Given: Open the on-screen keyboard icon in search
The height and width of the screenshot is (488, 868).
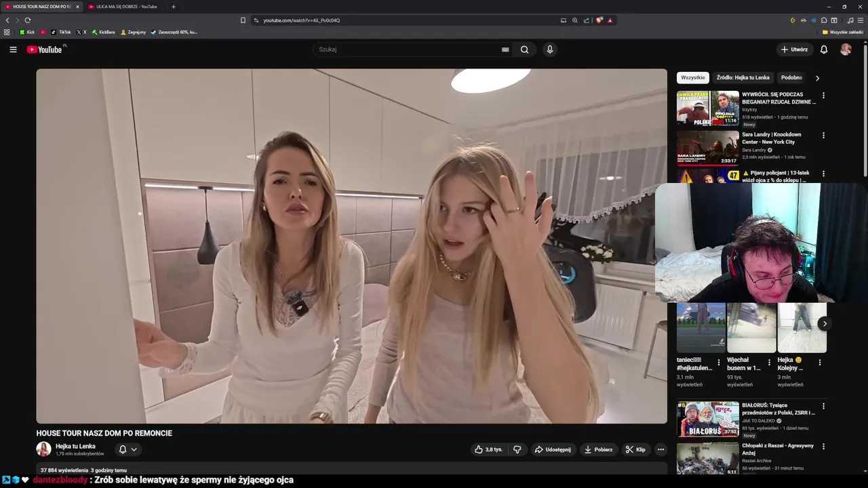Looking at the screenshot, I should pos(505,49).
